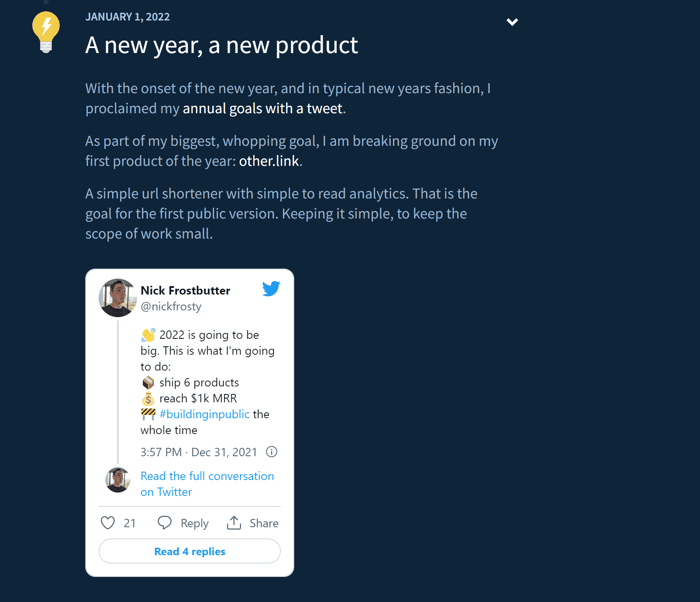This screenshot has width=700, height=602.
Task: Open 'Read the full conversation on Twitter'
Action: [207, 484]
